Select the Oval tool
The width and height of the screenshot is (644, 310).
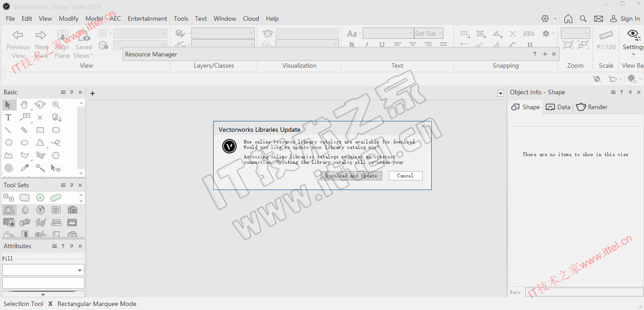tap(24, 143)
